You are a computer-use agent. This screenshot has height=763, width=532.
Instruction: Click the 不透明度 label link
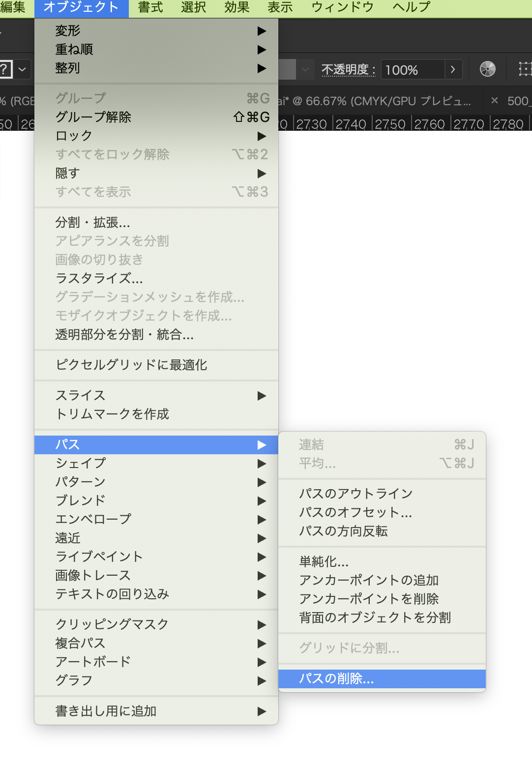coord(349,70)
